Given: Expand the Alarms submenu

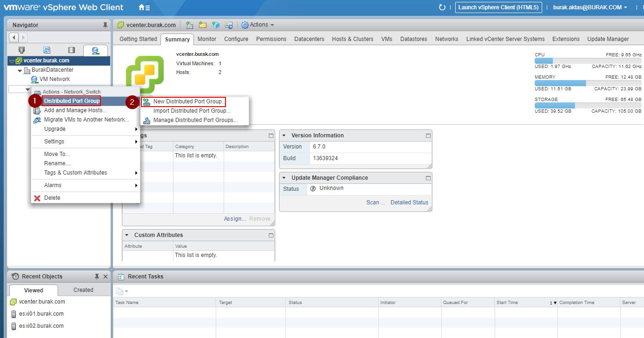Looking at the screenshot, I should coord(136,185).
